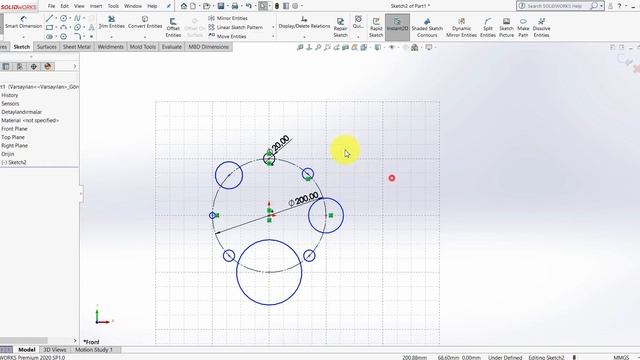The width and height of the screenshot is (640, 360).
Task: Click Mirror Entities command
Action: (x=228, y=18)
